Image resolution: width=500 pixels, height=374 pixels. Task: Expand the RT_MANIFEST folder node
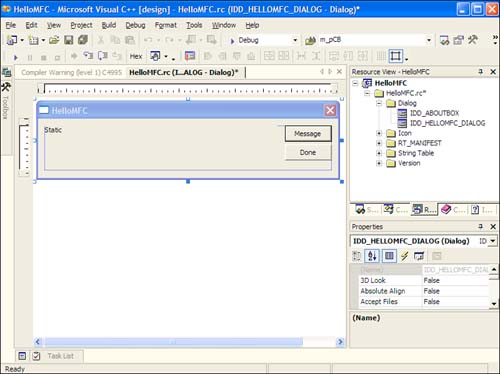click(379, 143)
